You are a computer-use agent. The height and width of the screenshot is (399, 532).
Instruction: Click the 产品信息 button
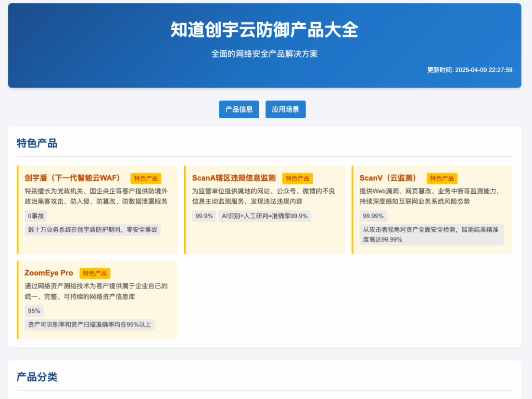pyautogui.click(x=239, y=109)
